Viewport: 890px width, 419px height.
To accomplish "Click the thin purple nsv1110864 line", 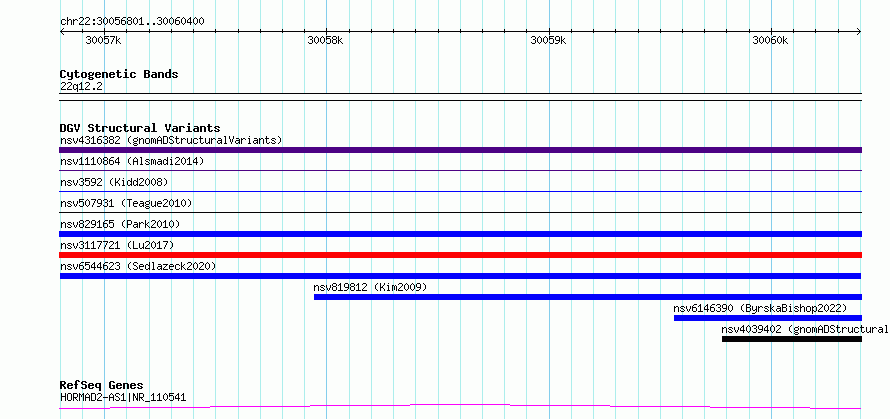I will (460, 170).
